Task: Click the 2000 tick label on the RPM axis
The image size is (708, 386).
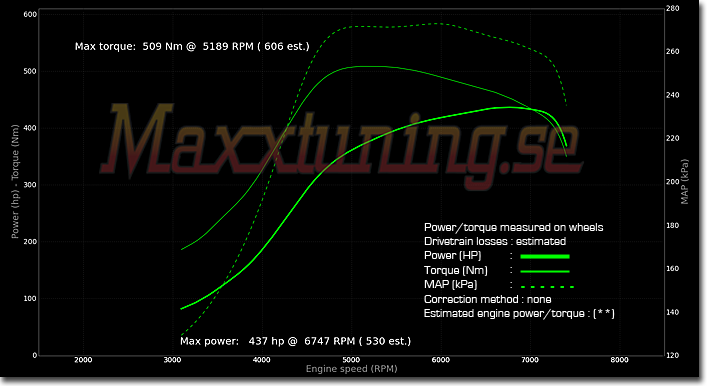Action: (83, 360)
